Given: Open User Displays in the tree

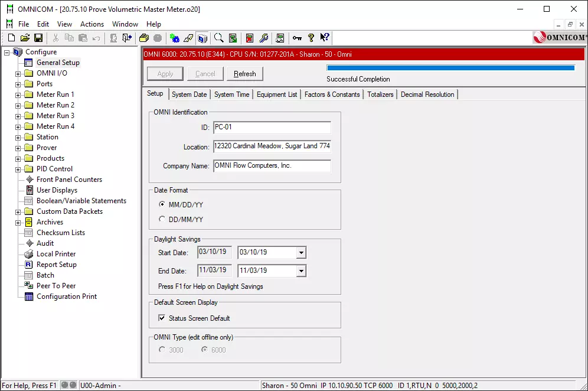Looking at the screenshot, I should click(57, 190).
